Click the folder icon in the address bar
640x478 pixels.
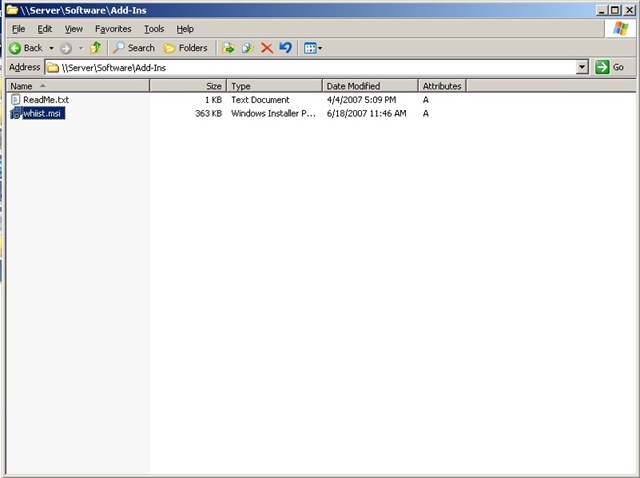(x=53, y=67)
